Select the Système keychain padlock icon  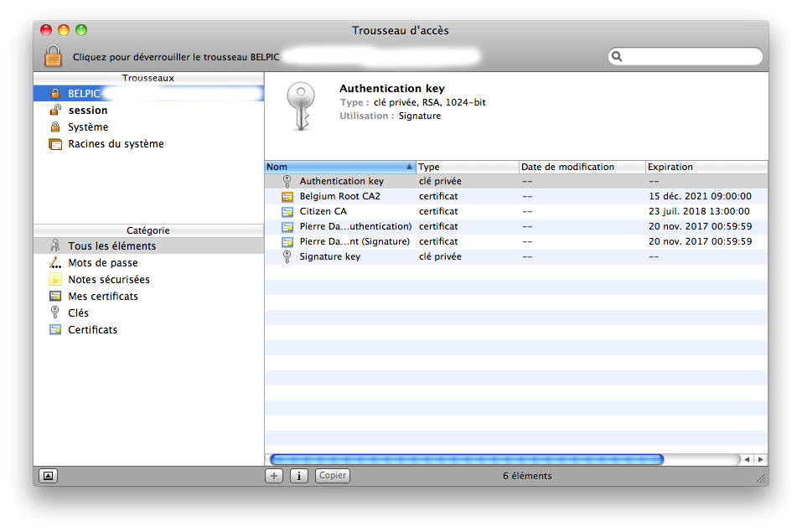(x=55, y=127)
